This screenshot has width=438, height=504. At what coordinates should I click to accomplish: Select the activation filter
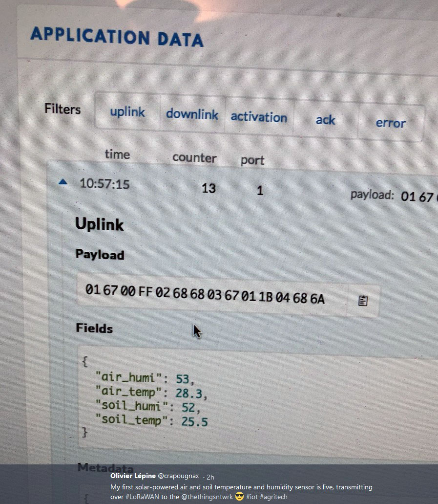pyautogui.click(x=259, y=117)
